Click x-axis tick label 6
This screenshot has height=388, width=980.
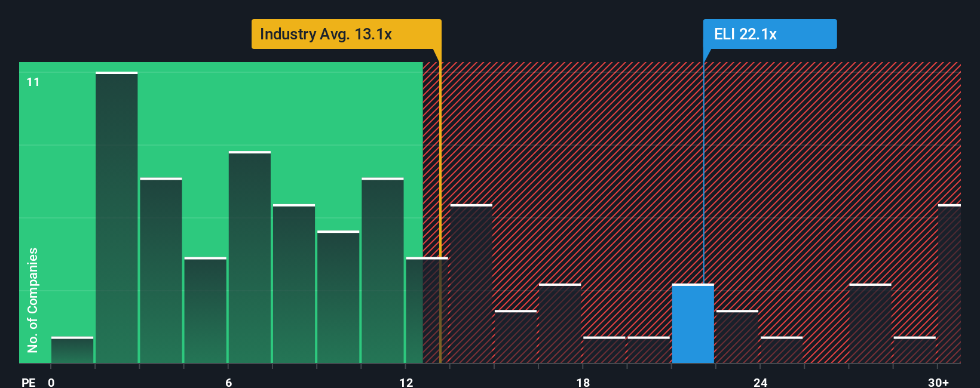click(229, 382)
